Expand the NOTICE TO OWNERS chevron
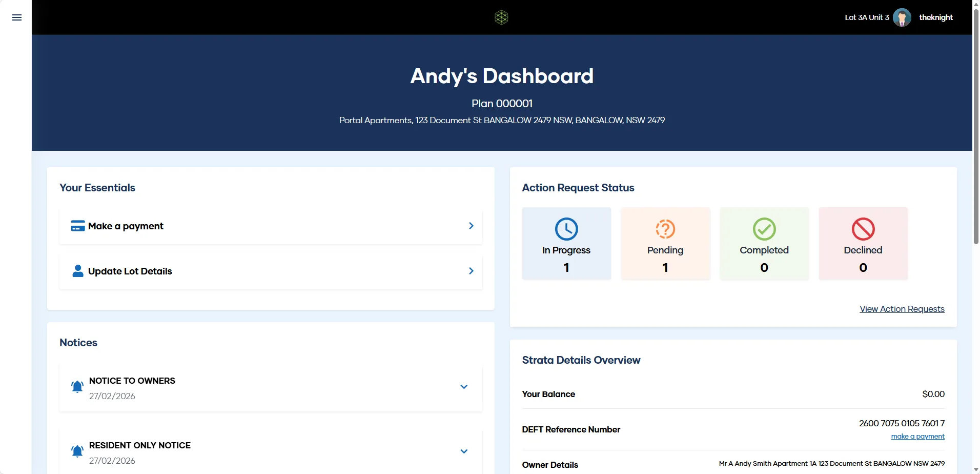The height and width of the screenshot is (474, 980). (x=464, y=387)
